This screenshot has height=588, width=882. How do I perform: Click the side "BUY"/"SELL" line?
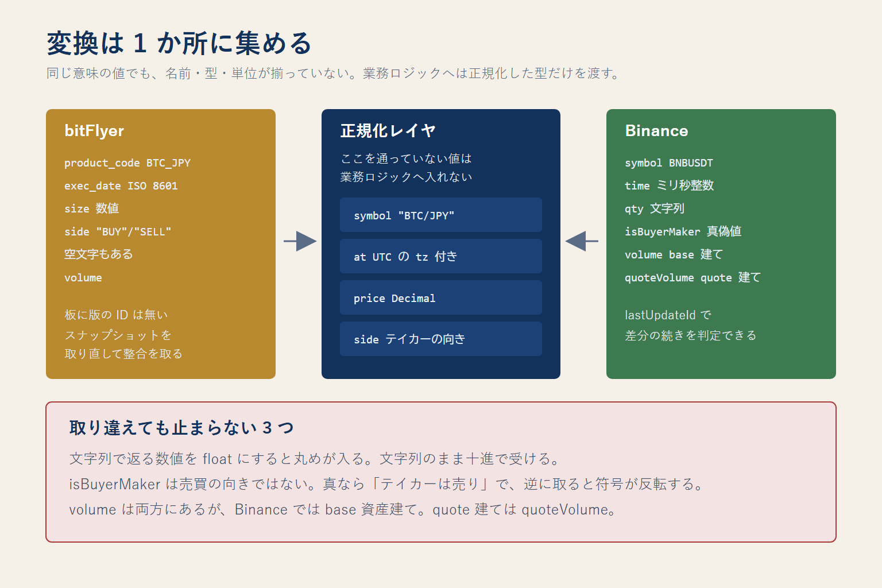(118, 232)
